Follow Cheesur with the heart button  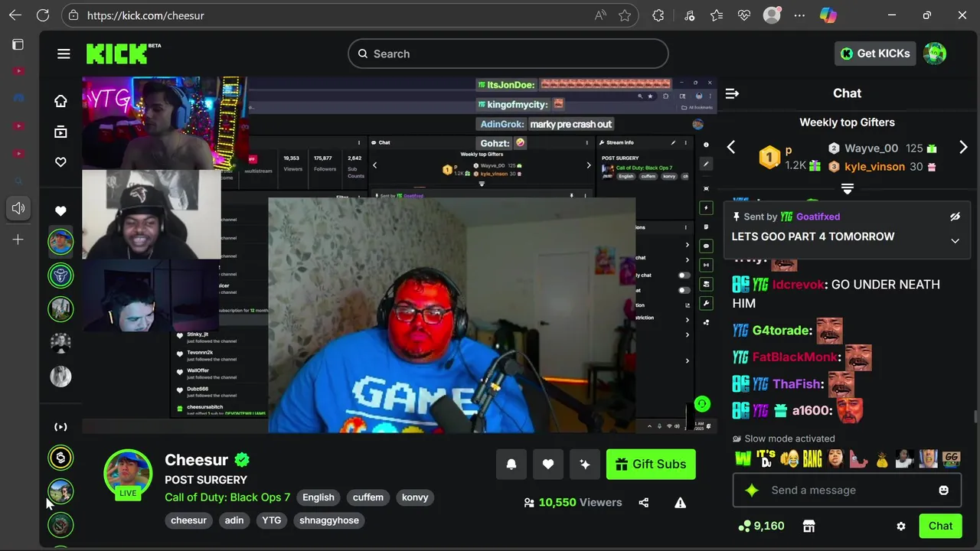548,464
